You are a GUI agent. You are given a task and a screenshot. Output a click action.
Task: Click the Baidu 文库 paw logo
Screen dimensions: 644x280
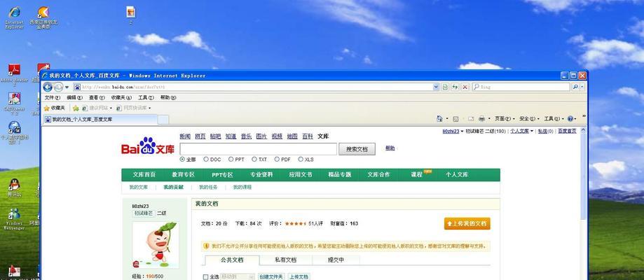coord(148,146)
